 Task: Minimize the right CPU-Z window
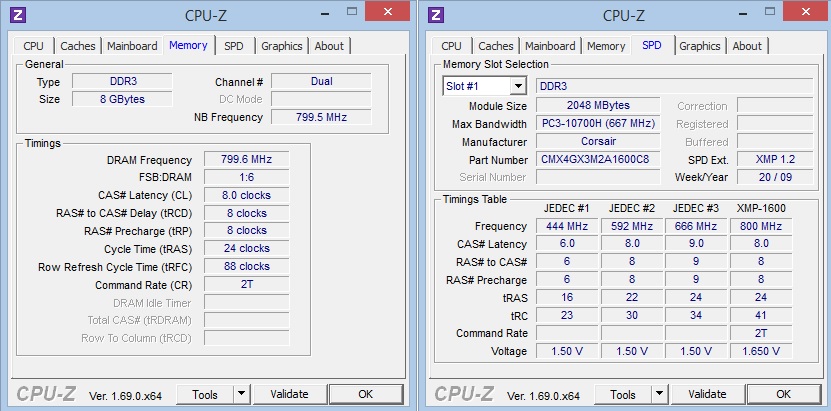click(x=742, y=13)
